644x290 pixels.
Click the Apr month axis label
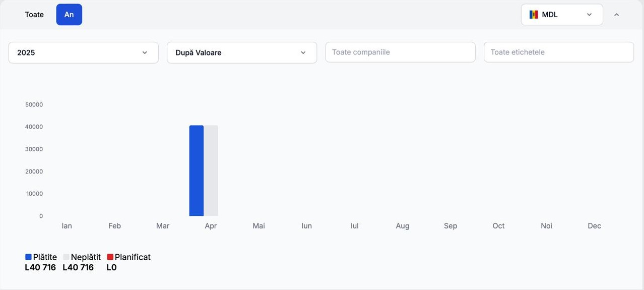click(211, 226)
